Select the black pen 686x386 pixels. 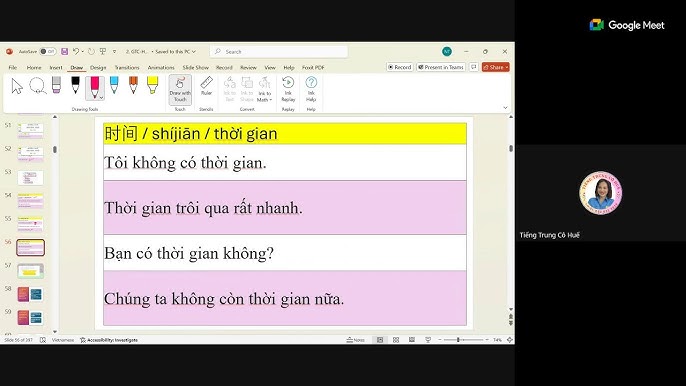pos(75,85)
